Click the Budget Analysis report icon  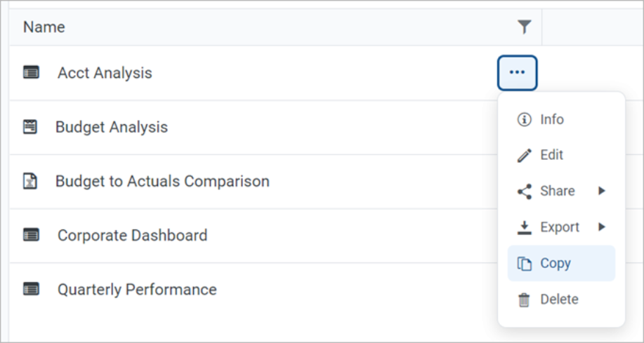30,127
